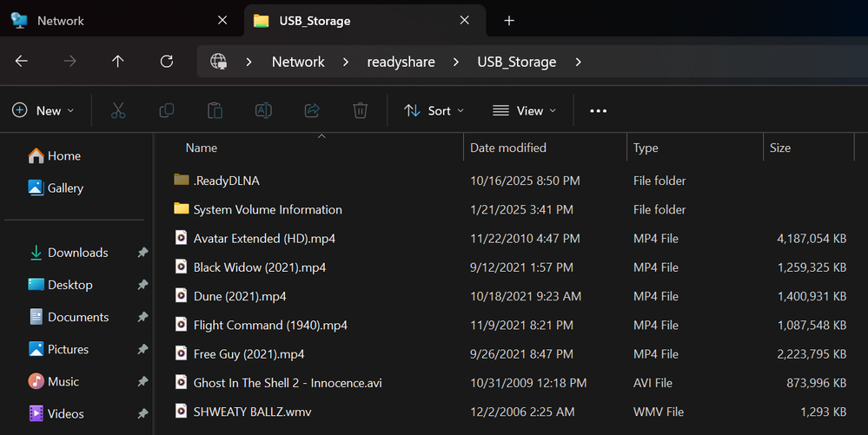Sort by Date modified column header

point(508,148)
